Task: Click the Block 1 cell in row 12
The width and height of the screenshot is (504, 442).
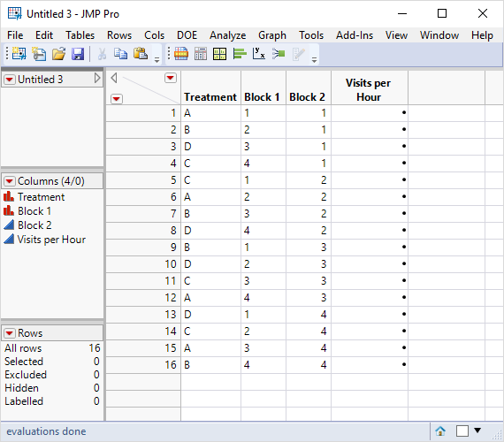Action: [263, 297]
